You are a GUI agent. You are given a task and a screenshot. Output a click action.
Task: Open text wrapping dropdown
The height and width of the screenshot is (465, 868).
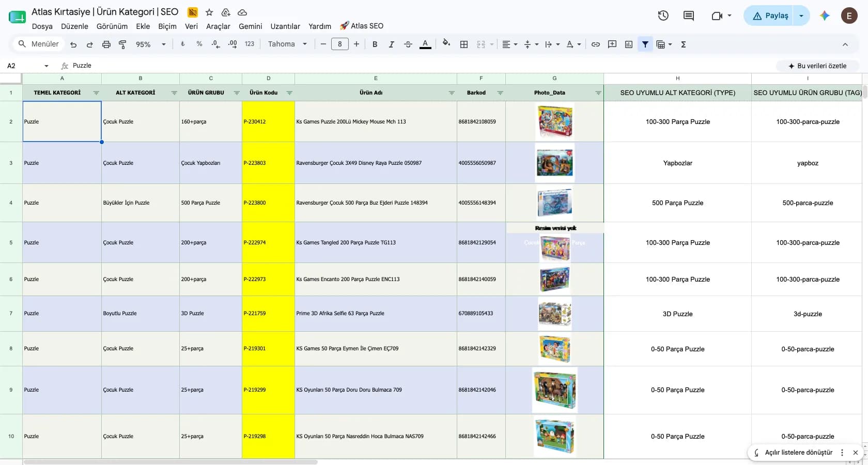(x=552, y=44)
